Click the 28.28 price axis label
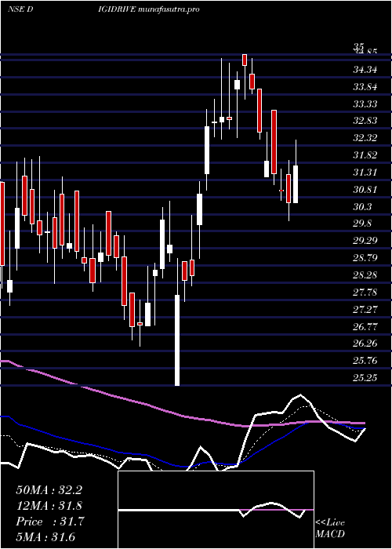Image resolution: width=392 pixels, height=549 pixels. [x=365, y=275]
